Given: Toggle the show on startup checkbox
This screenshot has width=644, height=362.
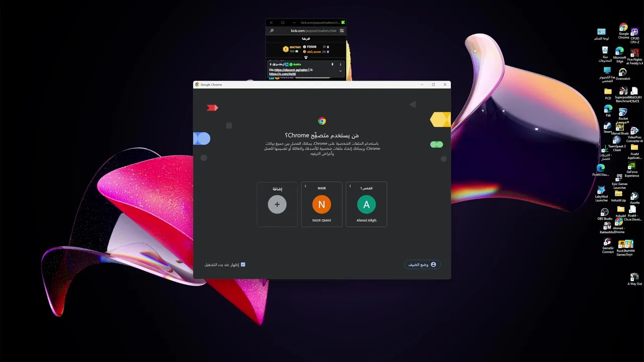Looking at the screenshot, I should click(243, 264).
